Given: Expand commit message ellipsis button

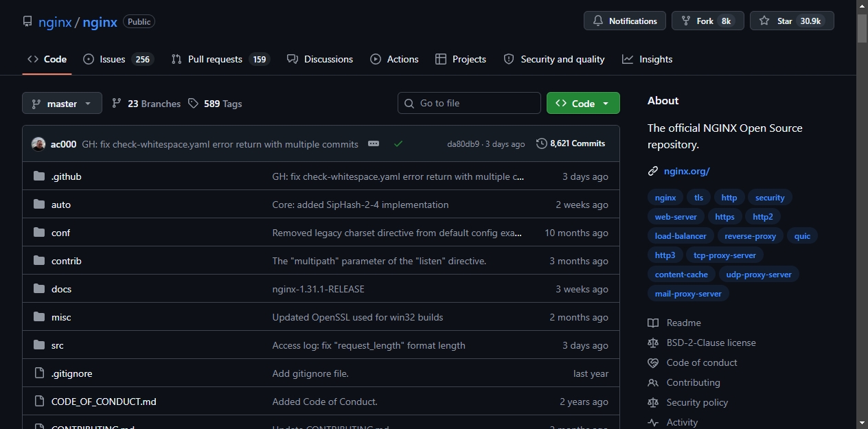Looking at the screenshot, I should [374, 143].
